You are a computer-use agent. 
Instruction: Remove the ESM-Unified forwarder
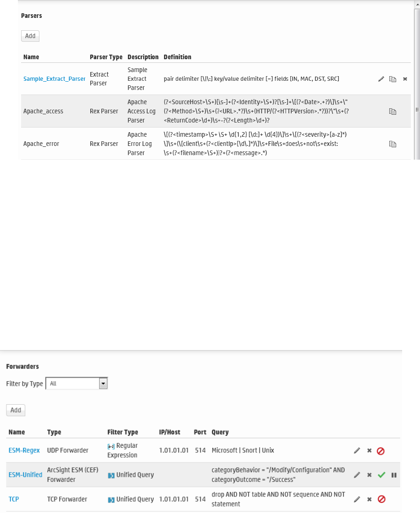369,475
